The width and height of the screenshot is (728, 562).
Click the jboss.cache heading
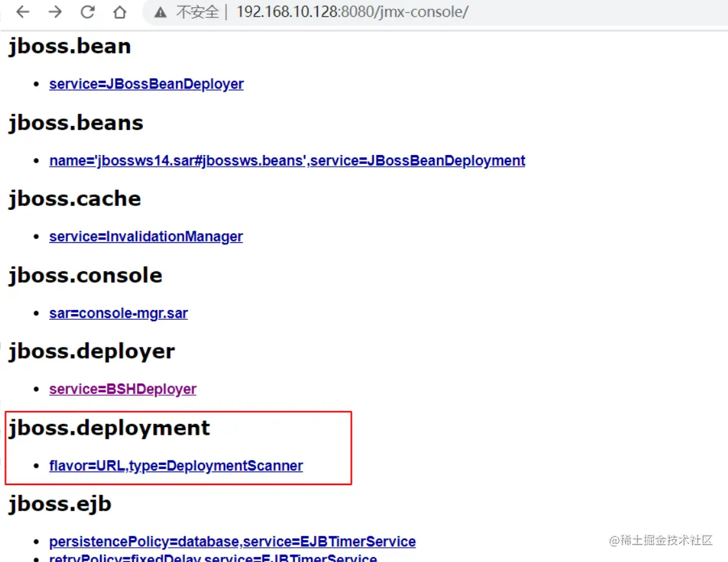click(75, 199)
